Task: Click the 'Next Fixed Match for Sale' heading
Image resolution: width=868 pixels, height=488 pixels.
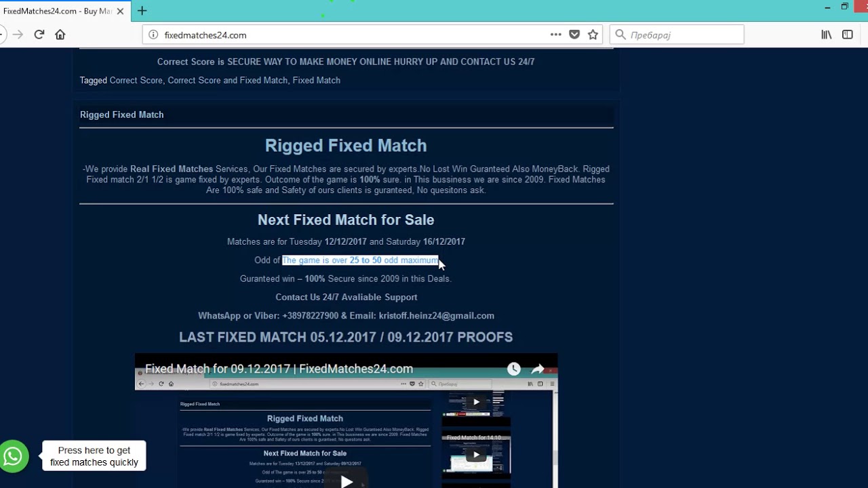Action: [346, 220]
